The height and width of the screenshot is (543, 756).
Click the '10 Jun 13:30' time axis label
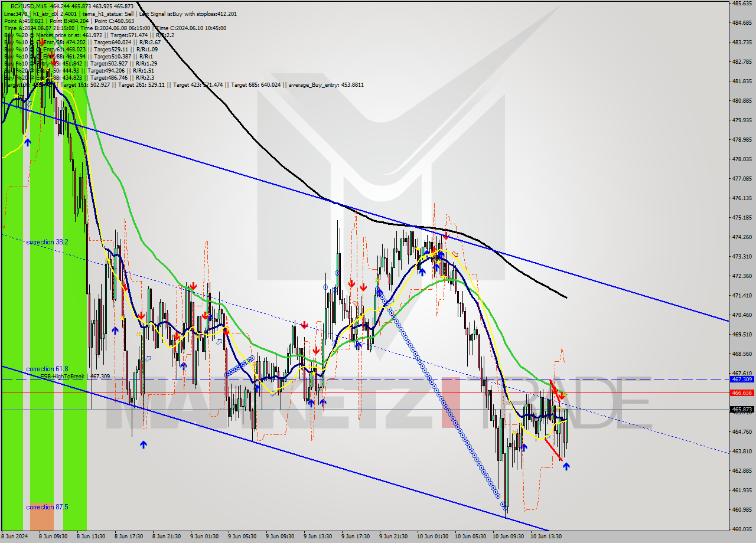pos(546,537)
